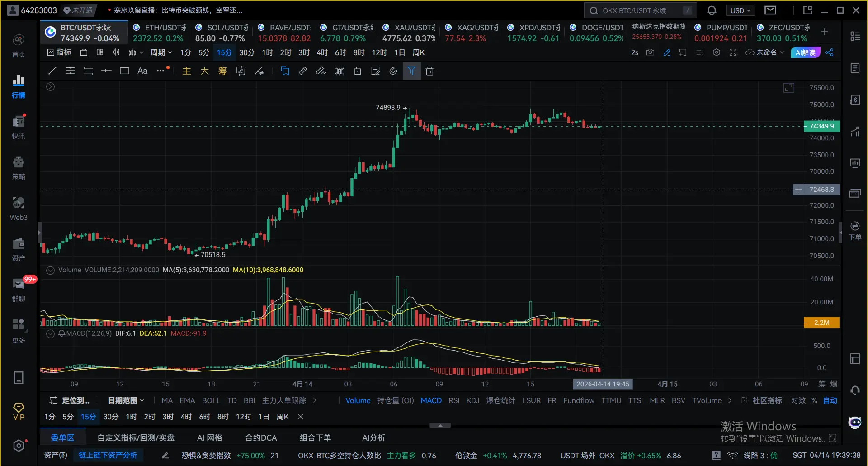
Task: Open 快讯 news in left sidebar
Action: pyautogui.click(x=19, y=127)
